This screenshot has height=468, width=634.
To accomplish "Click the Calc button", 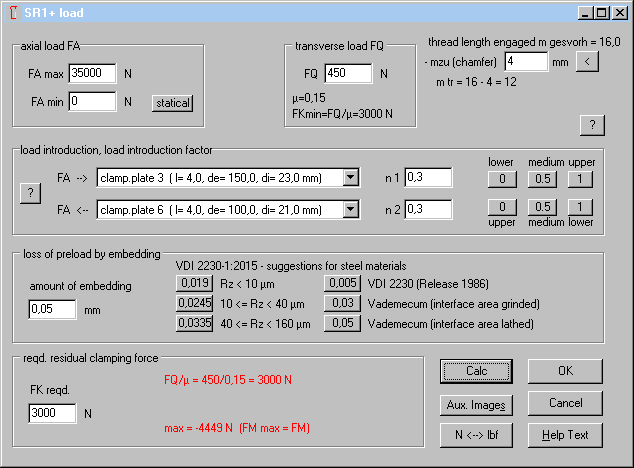I will pos(476,371).
